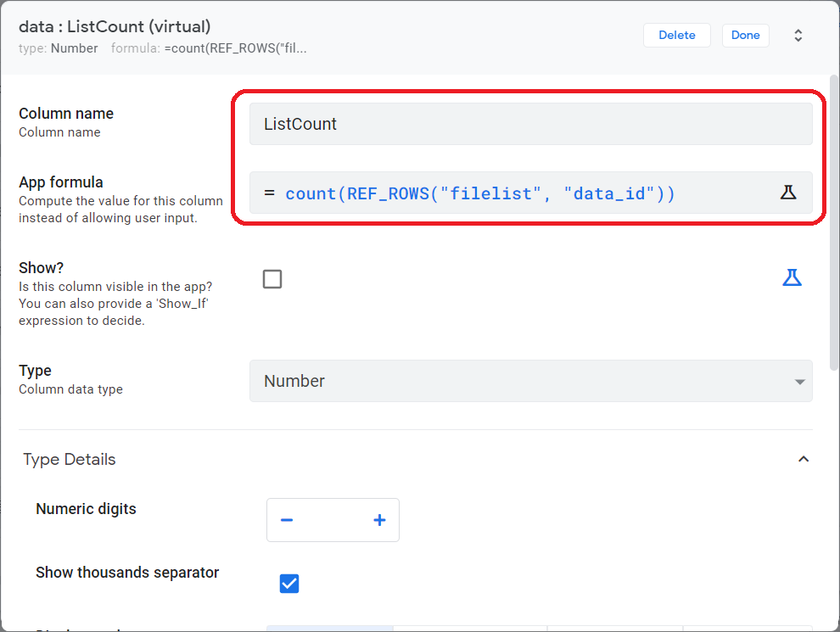Click the 'Column data type' description
840x632 pixels.
70,389
